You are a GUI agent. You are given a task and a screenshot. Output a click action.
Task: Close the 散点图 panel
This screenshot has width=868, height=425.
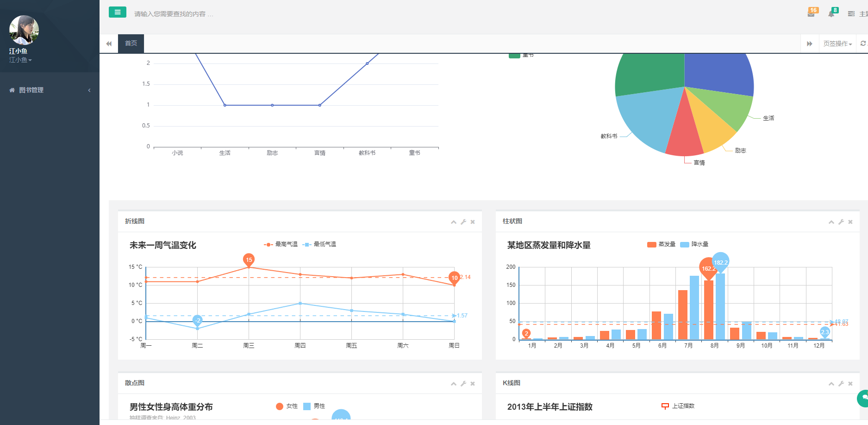pos(473,384)
